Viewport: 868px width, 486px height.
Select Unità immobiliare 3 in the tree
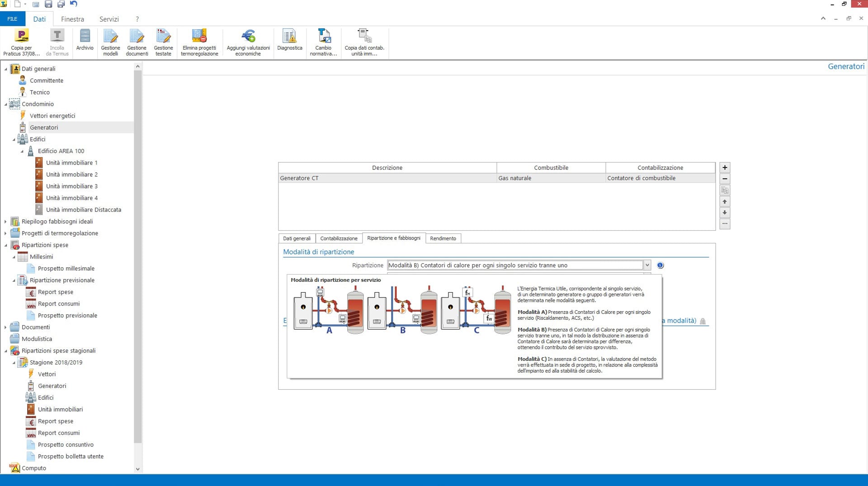(71, 186)
